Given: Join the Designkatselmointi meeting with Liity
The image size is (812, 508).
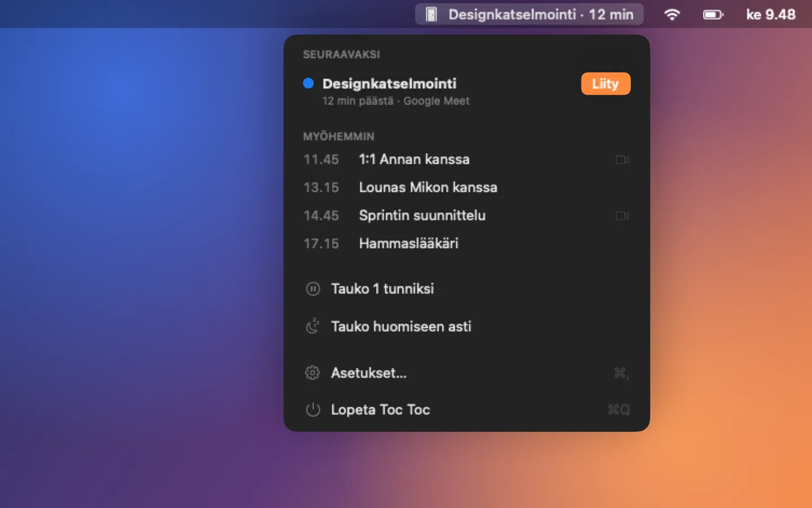Looking at the screenshot, I should tap(606, 84).
